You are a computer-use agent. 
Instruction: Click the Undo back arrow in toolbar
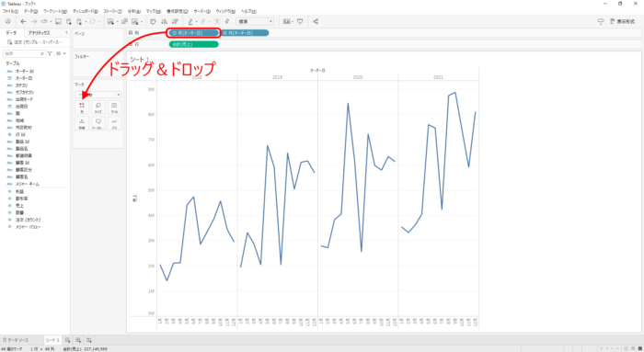(23, 21)
